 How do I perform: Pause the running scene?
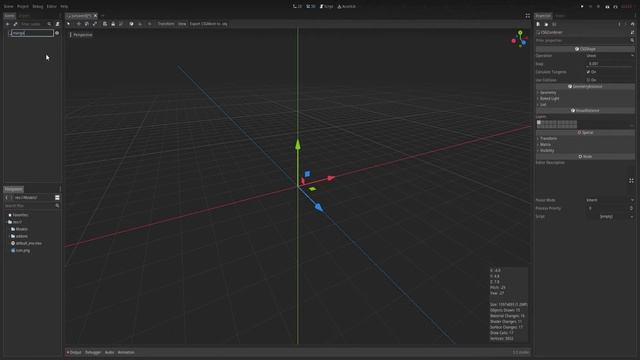pyautogui.click(x=590, y=7)
